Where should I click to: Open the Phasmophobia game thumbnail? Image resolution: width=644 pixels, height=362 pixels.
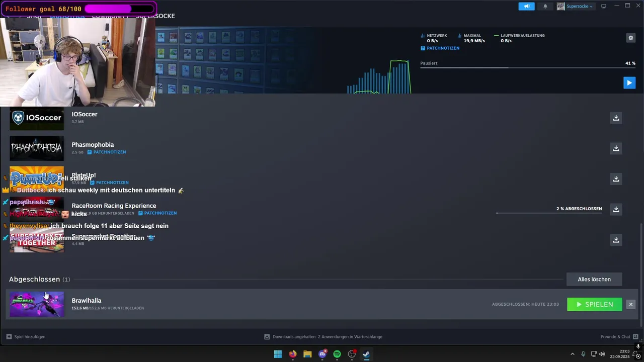37,148
